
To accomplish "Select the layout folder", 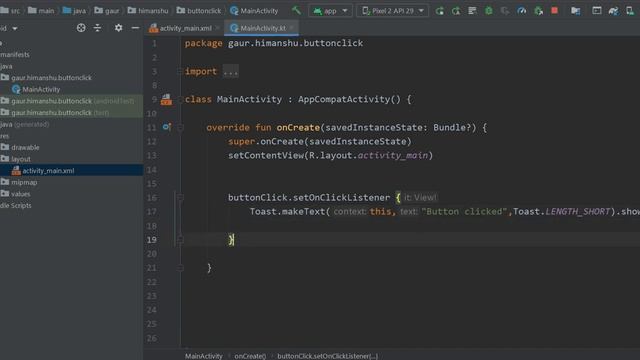I will click(x=21, y=159).
